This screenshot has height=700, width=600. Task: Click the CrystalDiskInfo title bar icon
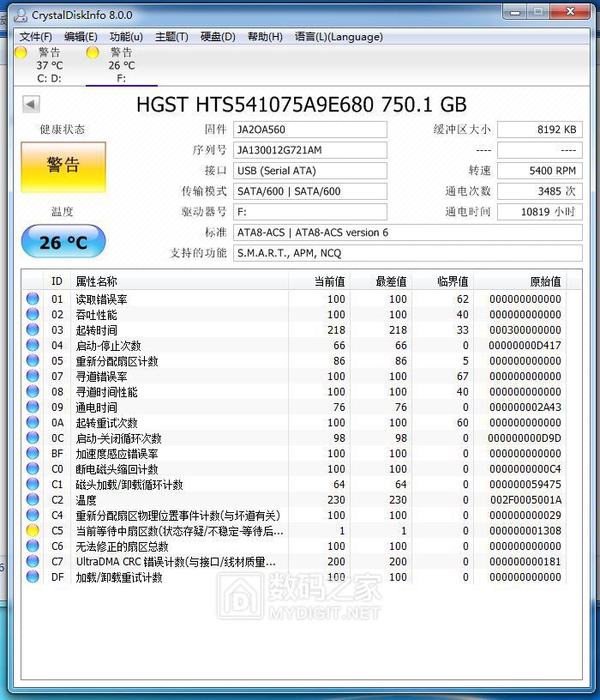21,15
